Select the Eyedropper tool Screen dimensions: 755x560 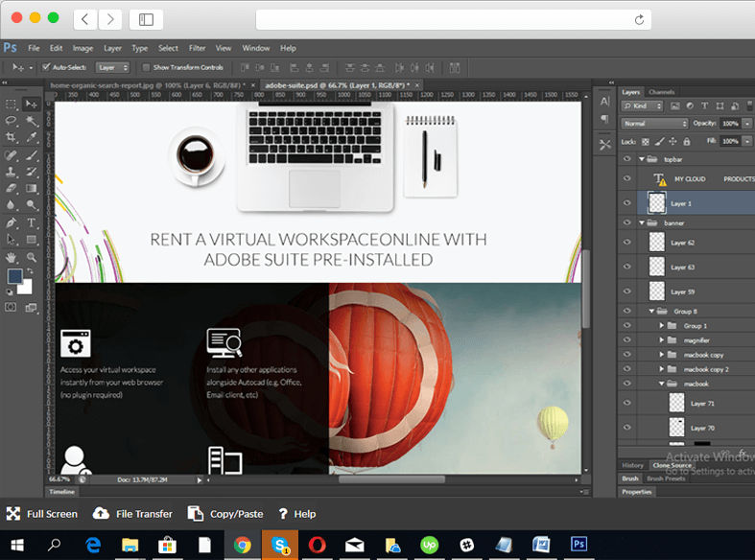pyautogui.click(x=32, y=137)
